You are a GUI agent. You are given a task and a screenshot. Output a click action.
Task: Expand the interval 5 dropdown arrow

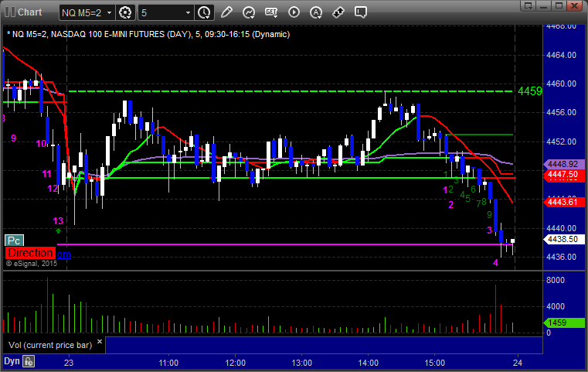pyautogui.click(x=189, y=13)
